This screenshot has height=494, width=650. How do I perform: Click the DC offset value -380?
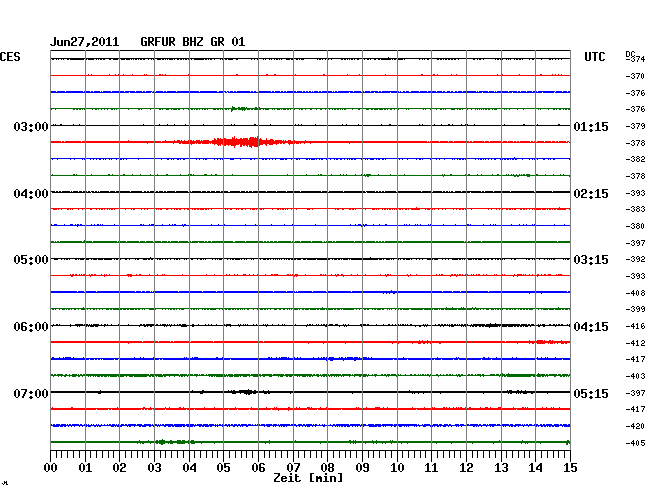635,226
